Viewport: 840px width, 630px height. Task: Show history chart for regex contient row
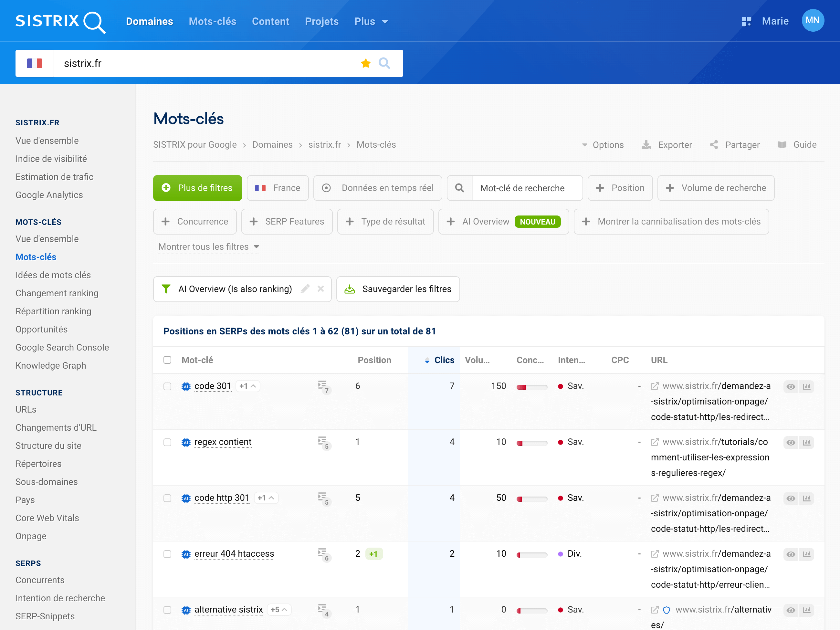pos(806,442)
